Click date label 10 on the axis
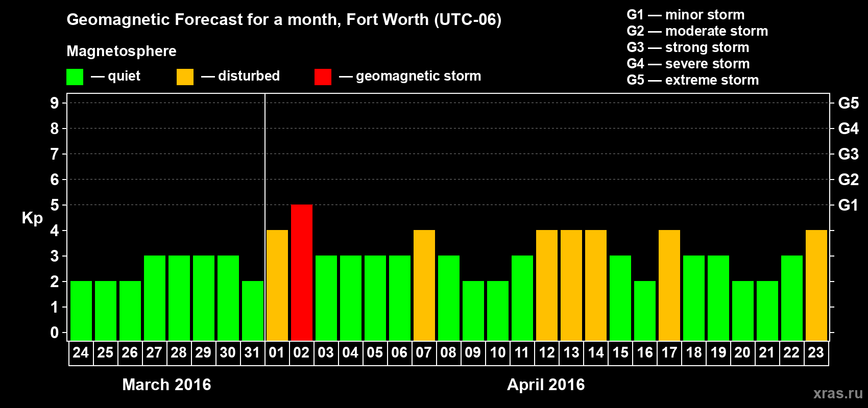 click(x=497, y=353)
